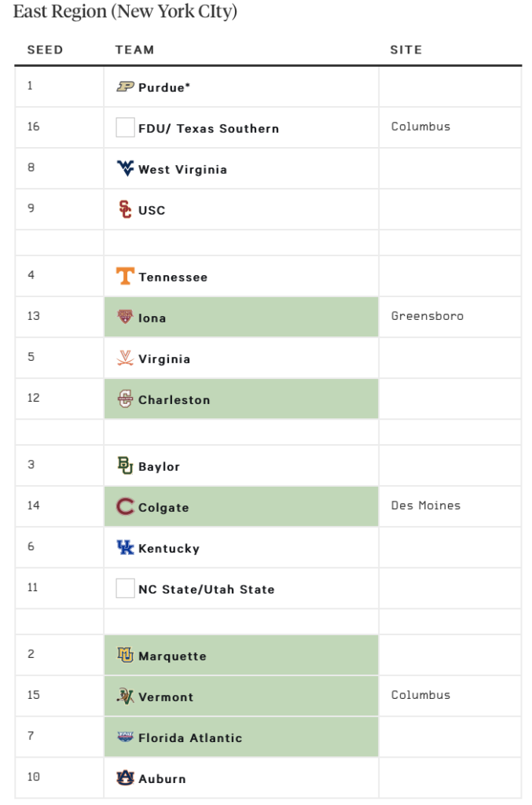
Task: Click the blank logo box beside FDU/ Texas Southern
Action: click(125, 127)
